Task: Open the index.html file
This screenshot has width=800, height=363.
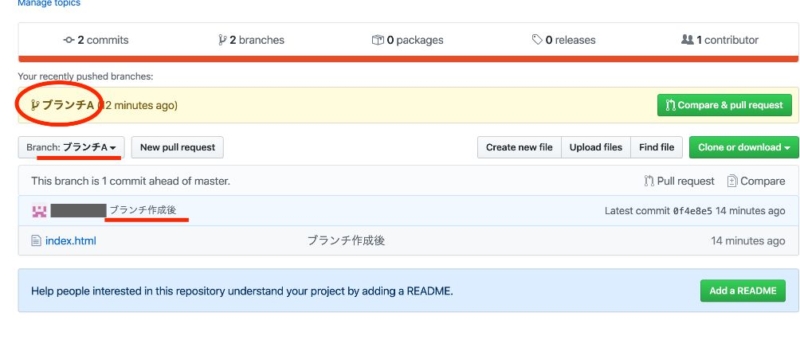Action: (70, 240)
